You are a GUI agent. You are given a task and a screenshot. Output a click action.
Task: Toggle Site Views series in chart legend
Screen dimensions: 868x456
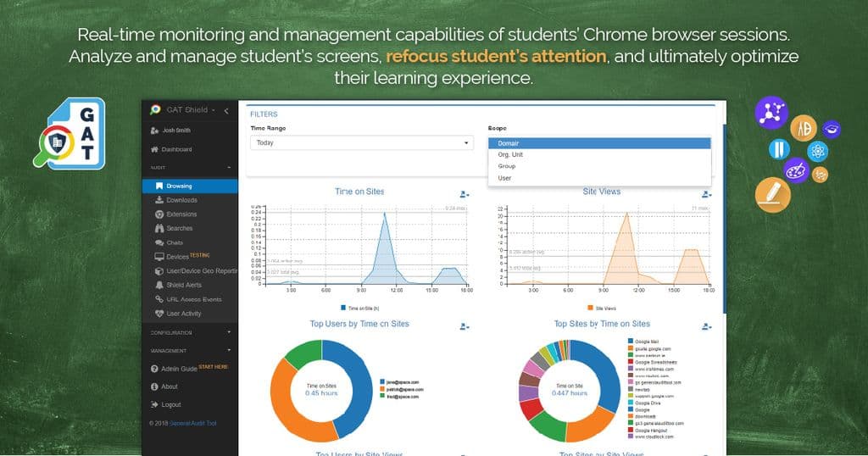[602, 309]
